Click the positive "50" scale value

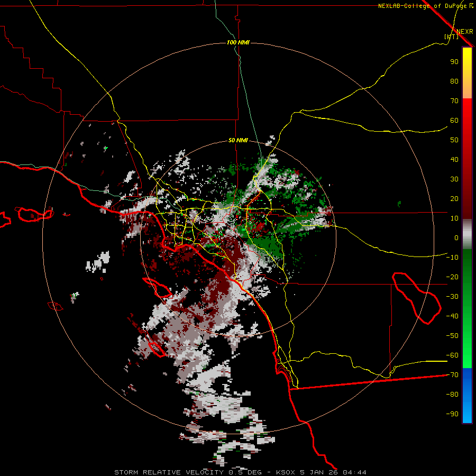(x=454, y=140)
